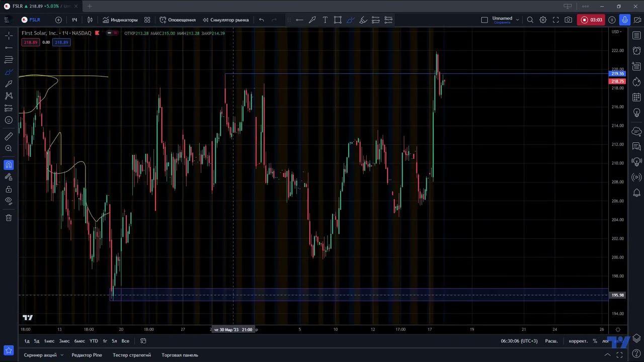Image resolution: width=644 pixels, height=362 pixels.
Task: Add symbol to compare with plus icon
Action: (x=58, y=20)
